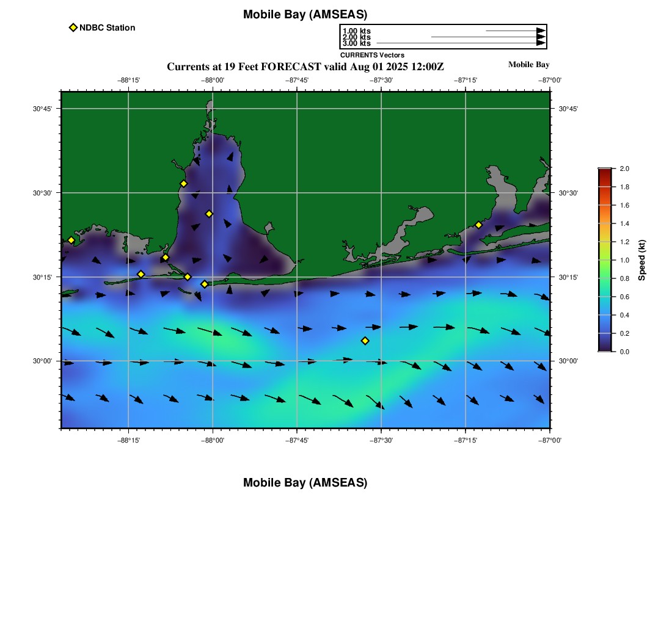Viewport: 672px width, 641px height.
Task: Click the 30°30' latitude label on left axis
Action: tap(42, 193)
